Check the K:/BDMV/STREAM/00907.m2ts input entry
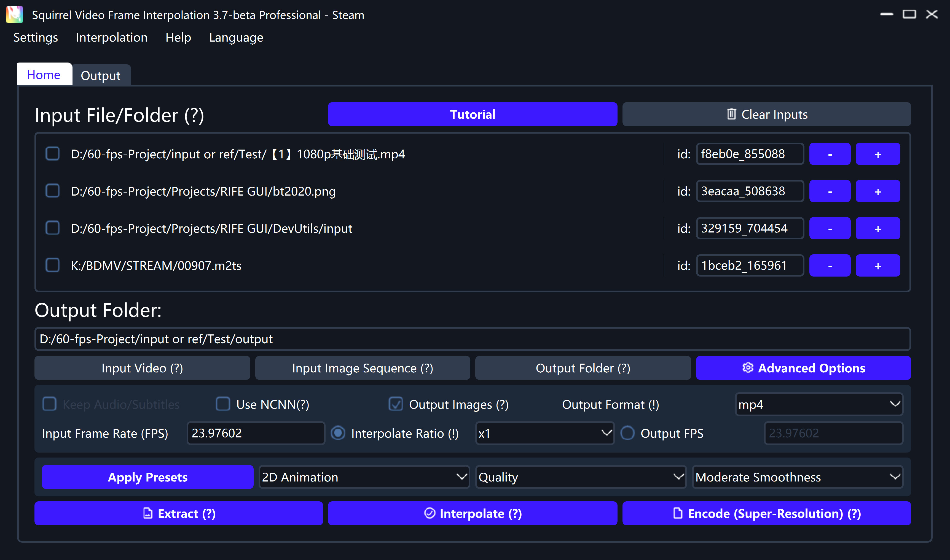The width and height of the screenshot is (950, 560). click(52, 265)
